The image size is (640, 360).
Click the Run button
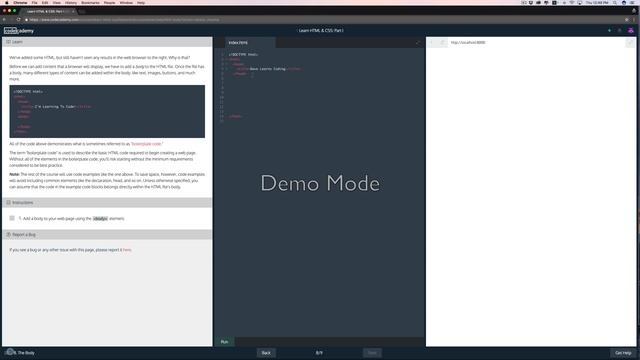point(224,342)
